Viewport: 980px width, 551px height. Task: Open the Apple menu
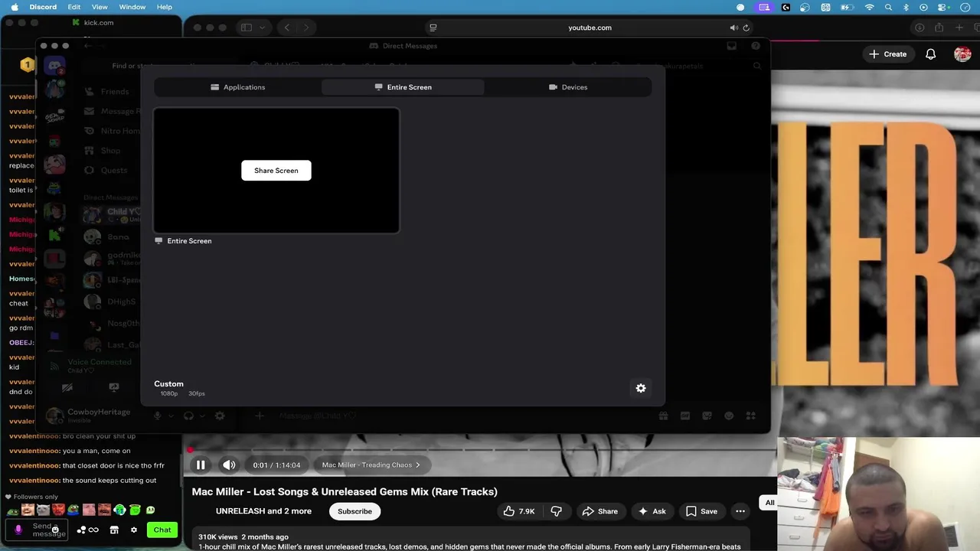click(15, 7)
